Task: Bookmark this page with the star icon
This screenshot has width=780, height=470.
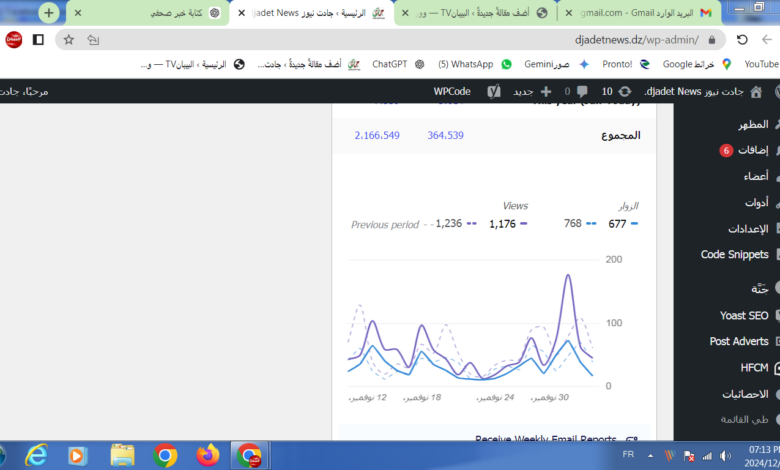Action: click(68, 40)
